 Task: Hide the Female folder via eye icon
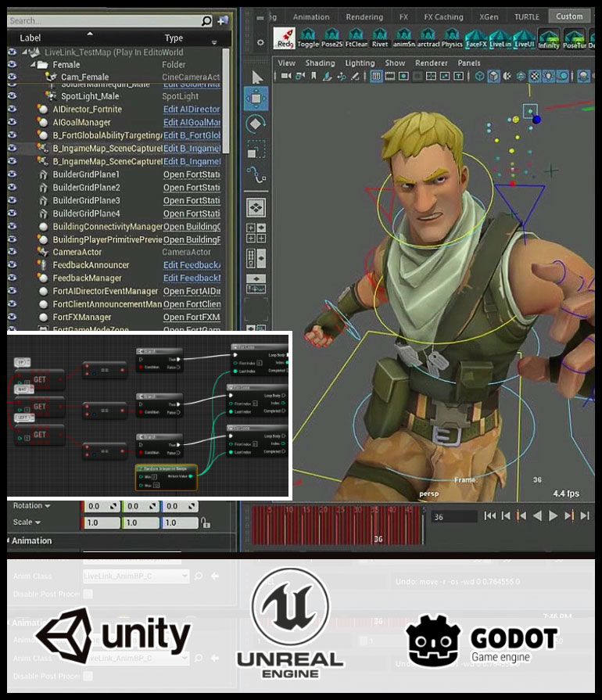coord(12,64)
